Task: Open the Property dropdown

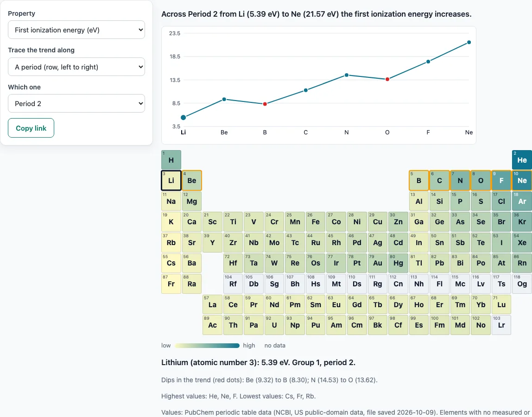Action: pyautogui.click(x=76, y=30)
